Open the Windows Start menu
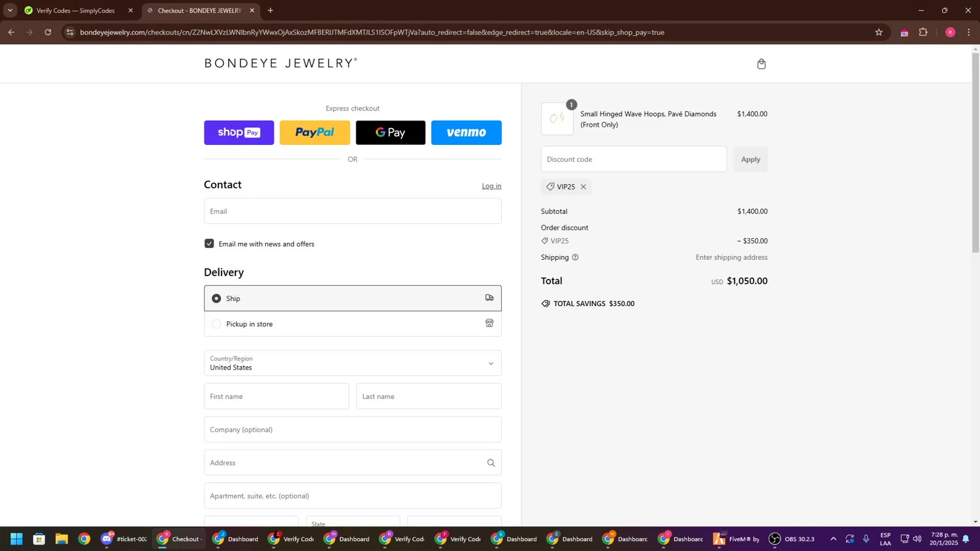 click(16, 539)
